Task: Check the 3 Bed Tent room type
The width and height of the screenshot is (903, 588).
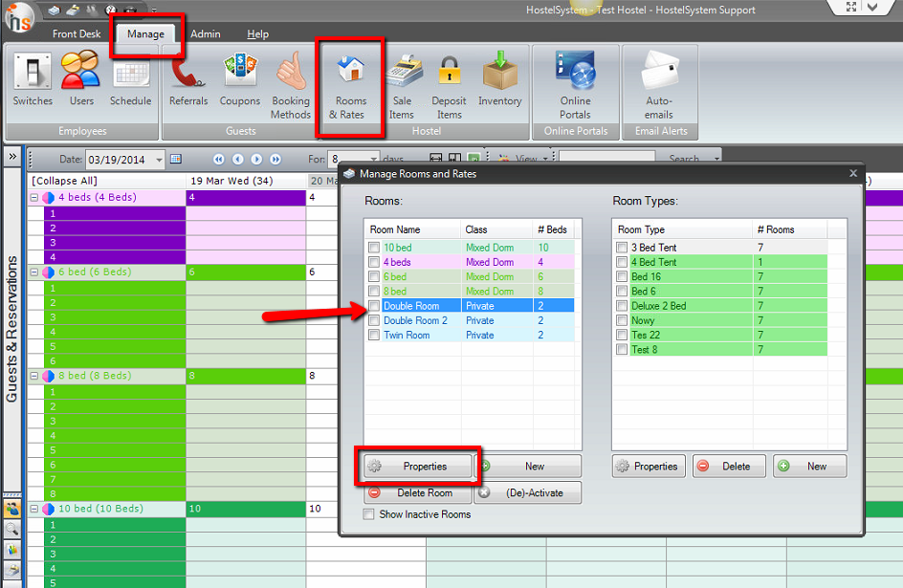Action: point(622,248)
